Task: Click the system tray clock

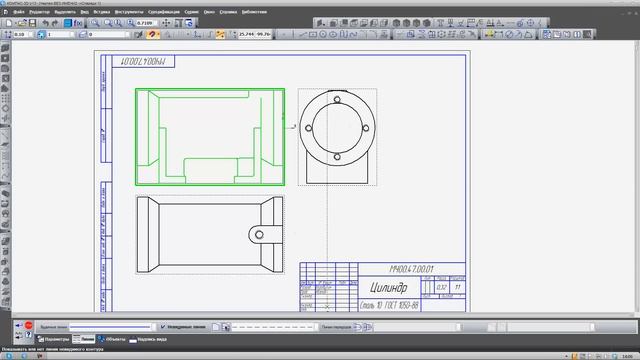Action: point(627,356)
